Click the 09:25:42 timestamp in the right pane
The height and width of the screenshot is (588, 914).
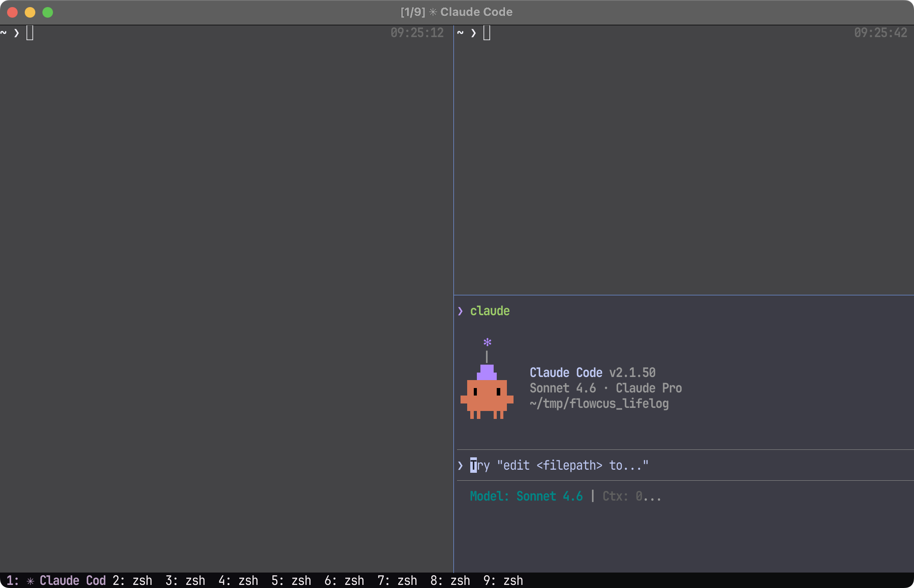[x=880, y=33]
